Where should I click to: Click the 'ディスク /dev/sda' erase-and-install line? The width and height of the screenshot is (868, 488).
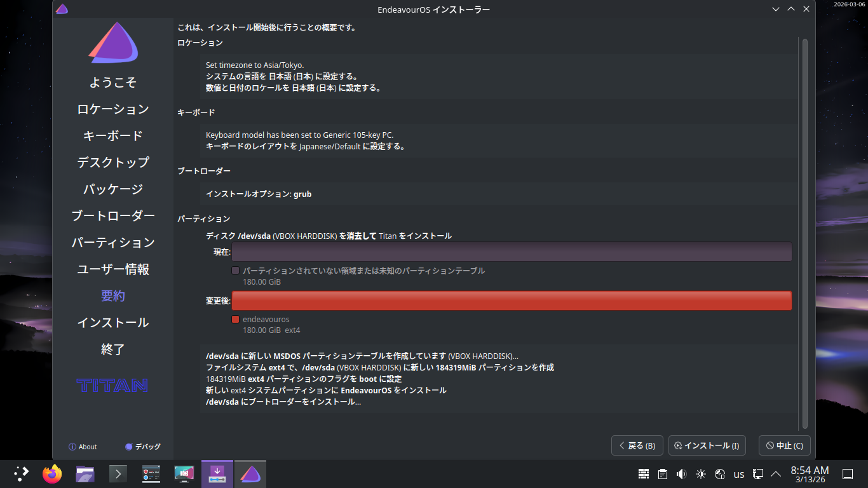pos(329,236)
